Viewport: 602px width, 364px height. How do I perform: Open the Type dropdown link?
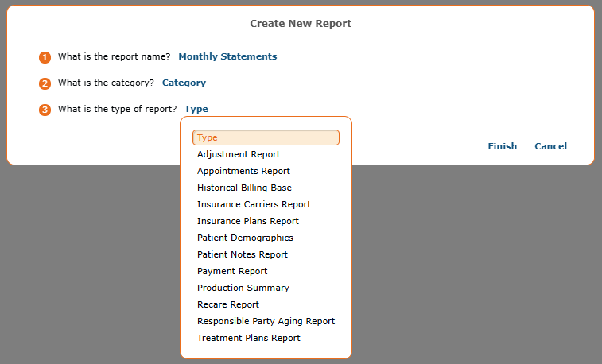196,109
